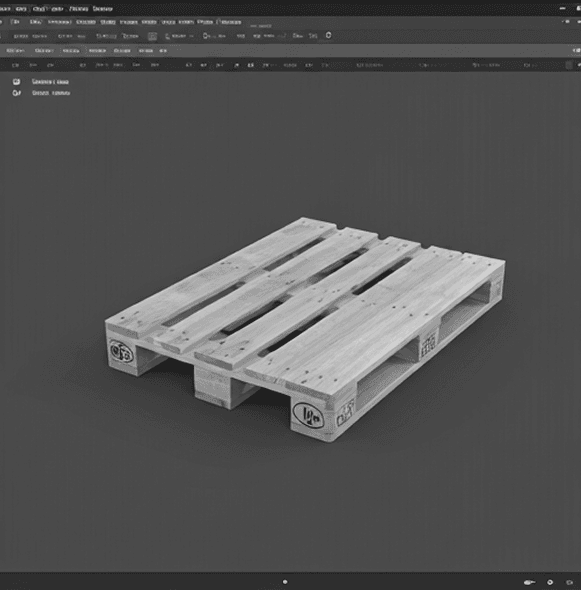Click the small dot at the bottom bar center

click(285, 582)
